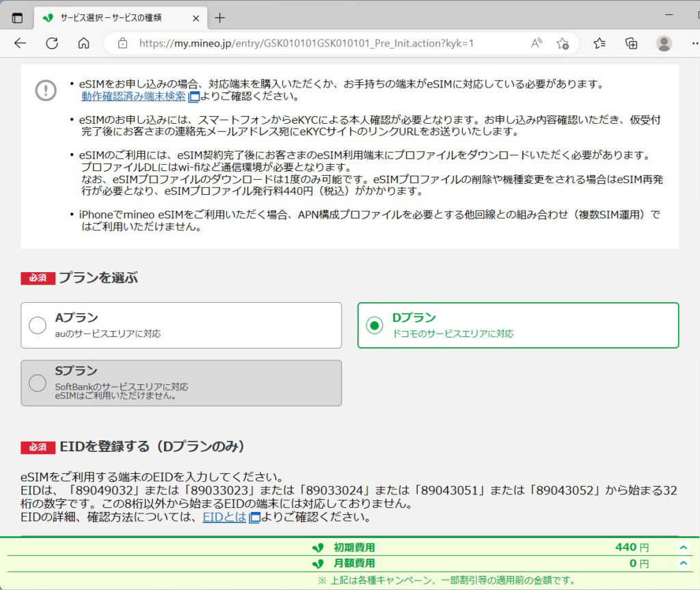This screenshot has width=700, height=590.
Task: Open a new browser tab
Action: tap(219, 18)
